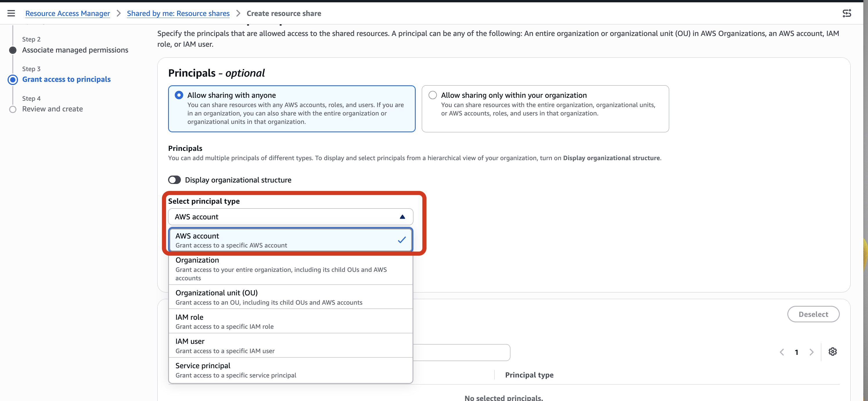Toggle Display organizational structure switch
The height and width of the screenshot is (401, 868).
174,180
